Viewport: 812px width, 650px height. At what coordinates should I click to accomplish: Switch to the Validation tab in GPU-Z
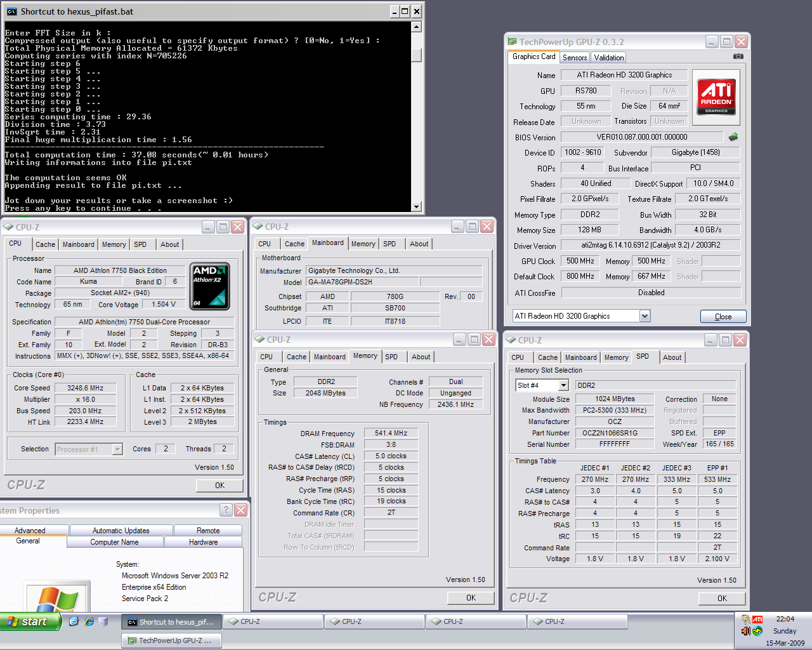pos(609,58)
